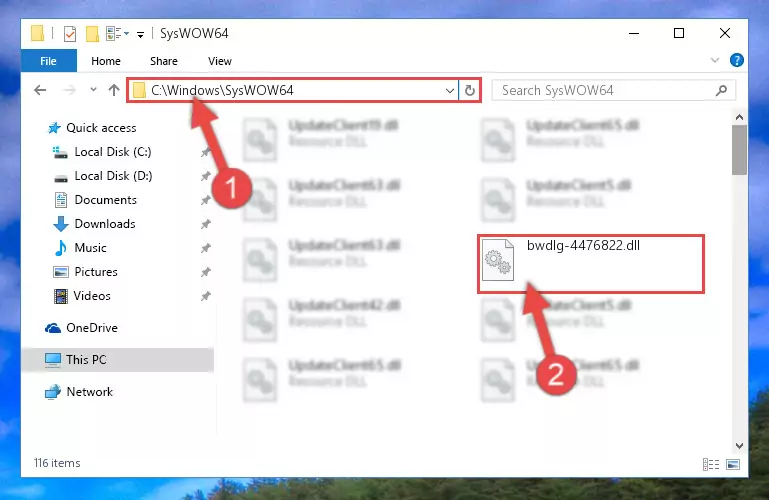The width and height of the screenshot is (769, 500).
Task: Open the recent locations dropdown arrow
Action: tap(93, 90)
